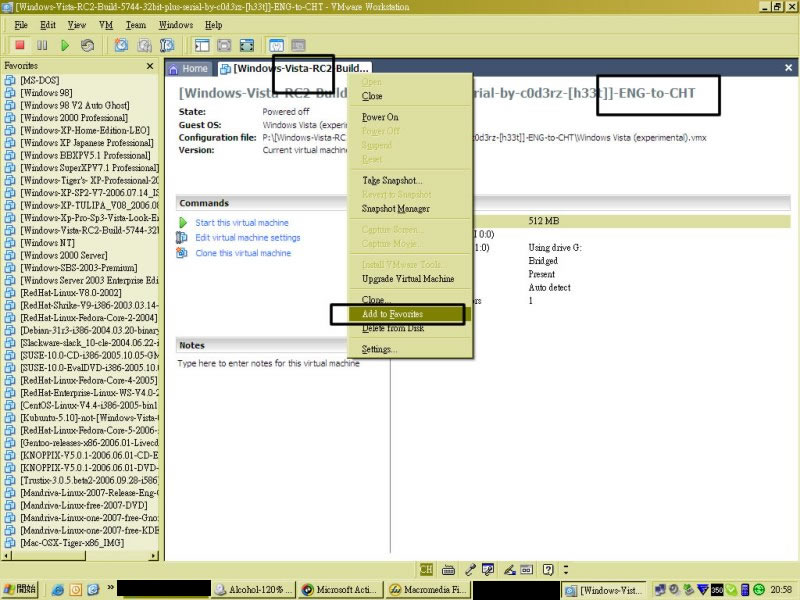The width and height of the screenshot is (800, 600).
Task: Select [Windows XP Japanese Professional] in Favorites
Action: [x=87, y=143]
